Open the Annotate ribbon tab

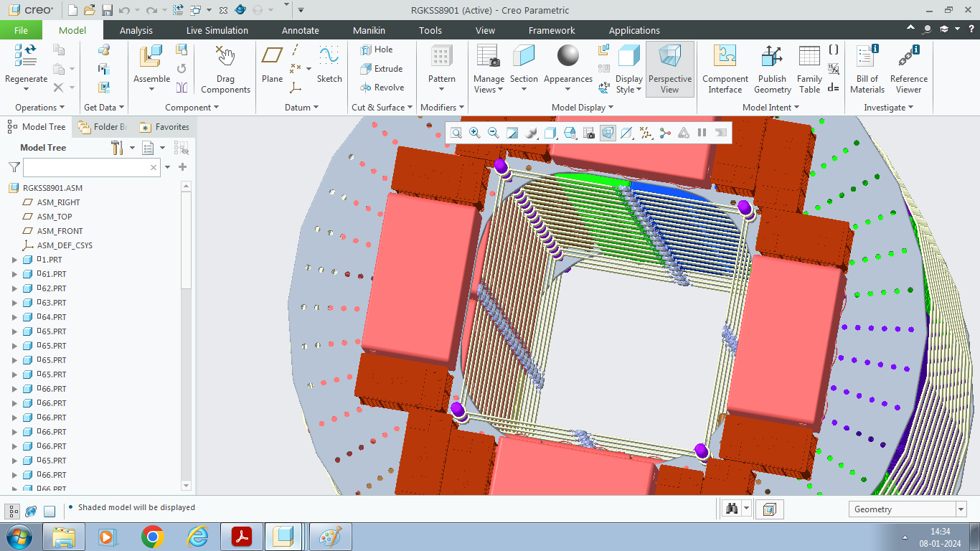point(301,30)
